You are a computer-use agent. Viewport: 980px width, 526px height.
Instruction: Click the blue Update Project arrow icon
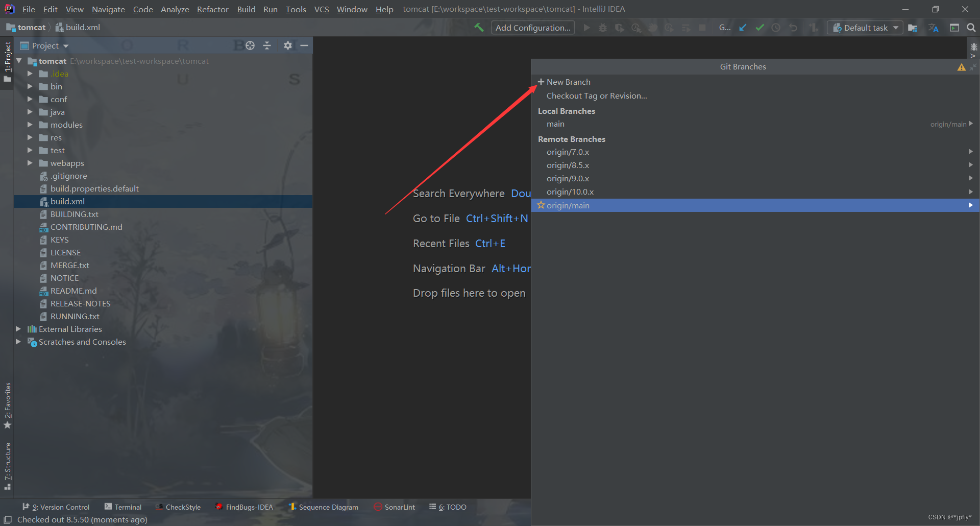[x=743, y=28]
